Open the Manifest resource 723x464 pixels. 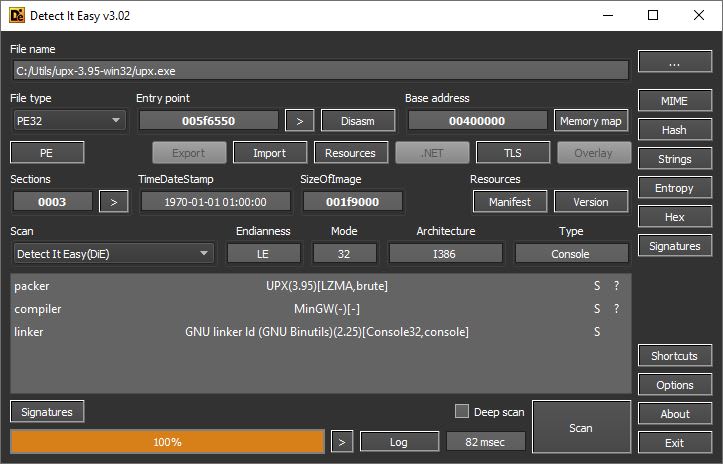[x=510, y=202]
